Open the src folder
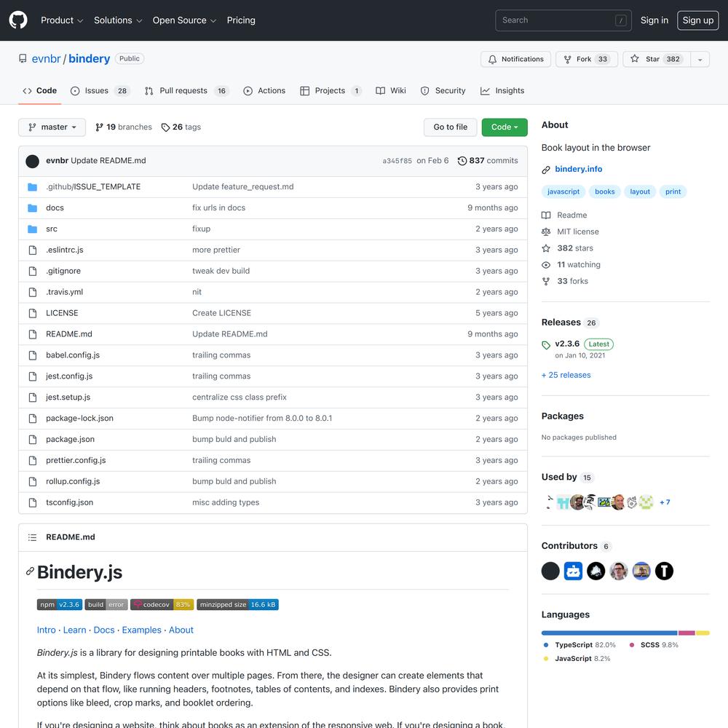This screenshot has height=728, width=728. click(x=52, y=229)
